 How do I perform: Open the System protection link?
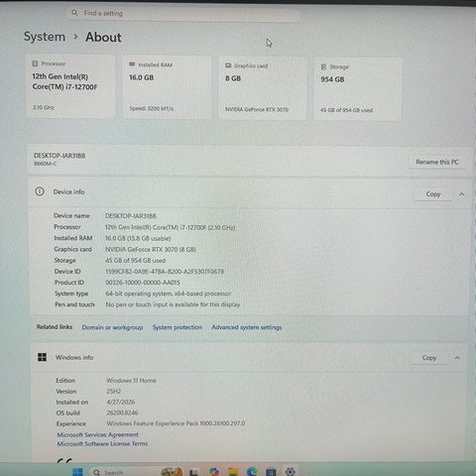pos(178,327)
